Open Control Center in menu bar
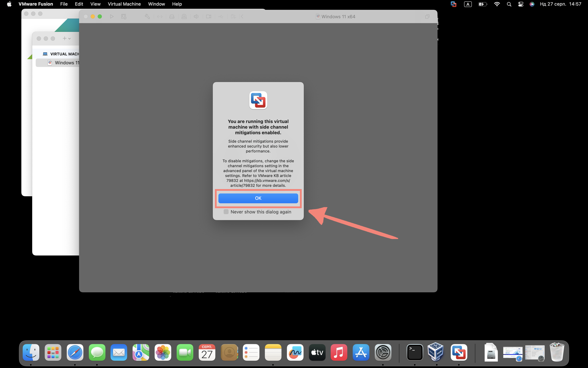 (521, 4)
